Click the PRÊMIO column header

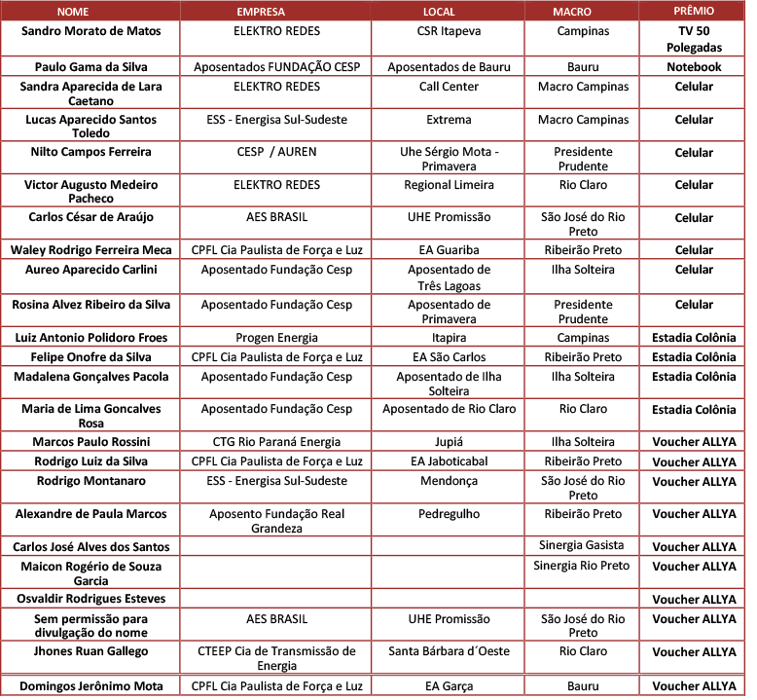point(694,12)
